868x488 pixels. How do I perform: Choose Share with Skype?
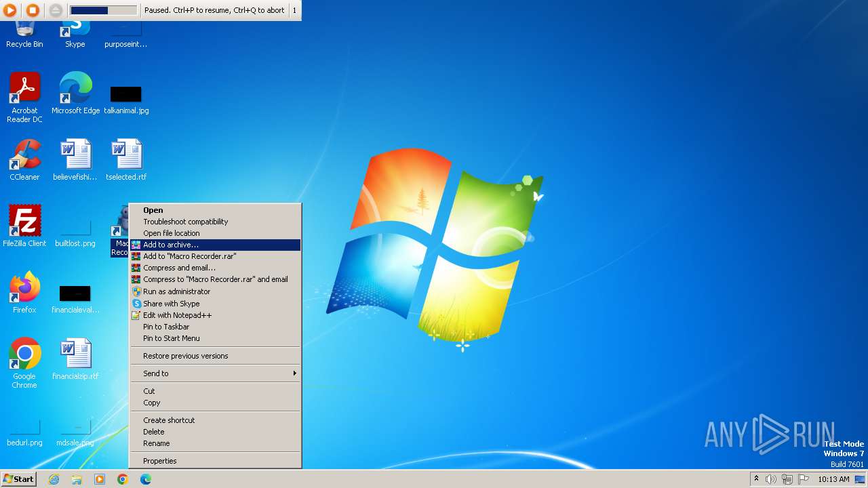click(x=215, y=304)
